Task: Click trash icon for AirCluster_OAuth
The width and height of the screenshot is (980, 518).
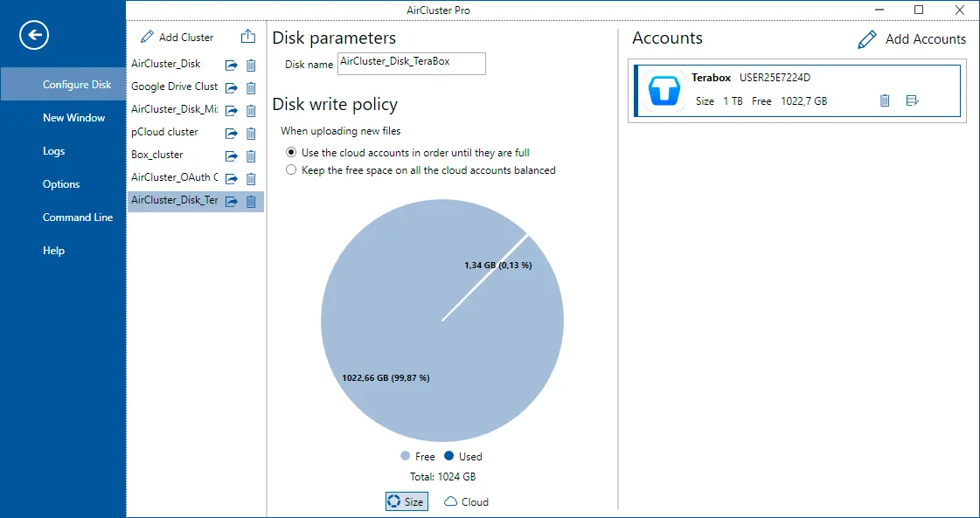Action: [251, 179]
